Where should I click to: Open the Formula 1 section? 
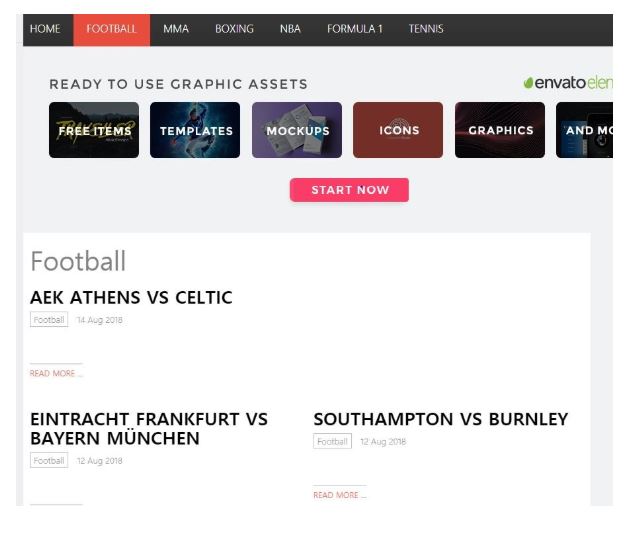[x=354, y=29]
